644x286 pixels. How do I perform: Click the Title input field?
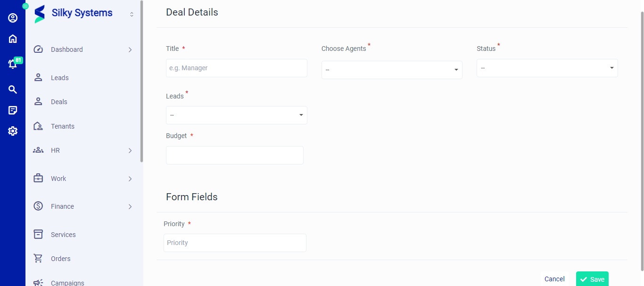coord(236,68)
